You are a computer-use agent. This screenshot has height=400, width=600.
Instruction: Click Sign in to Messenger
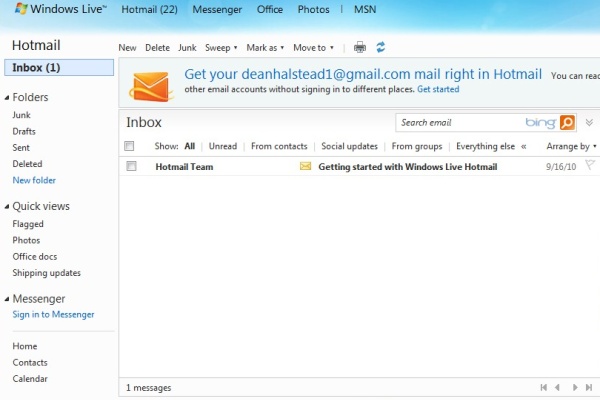tap(53, 315)
